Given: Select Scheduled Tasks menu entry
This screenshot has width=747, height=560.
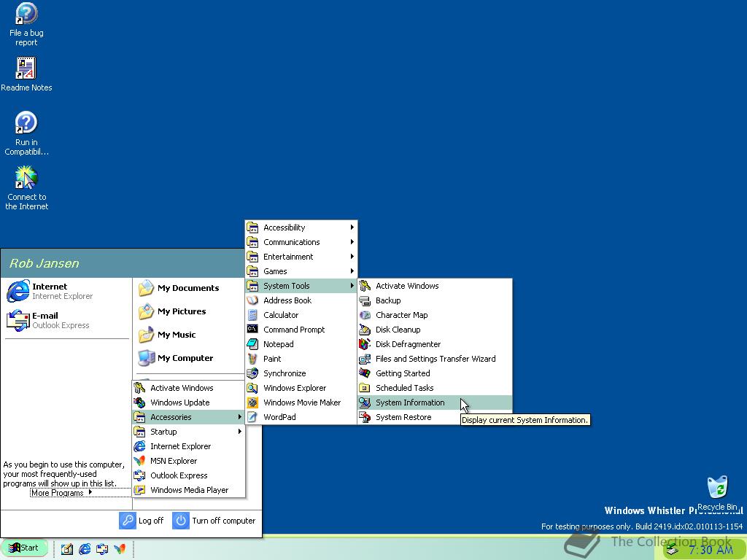Looking at the screenshot, I should (435, 388).
